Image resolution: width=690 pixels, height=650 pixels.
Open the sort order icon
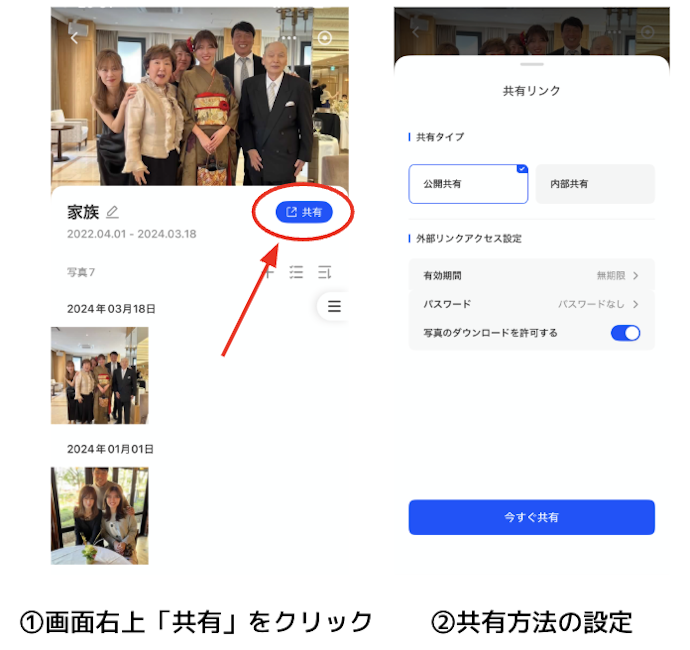324,272
